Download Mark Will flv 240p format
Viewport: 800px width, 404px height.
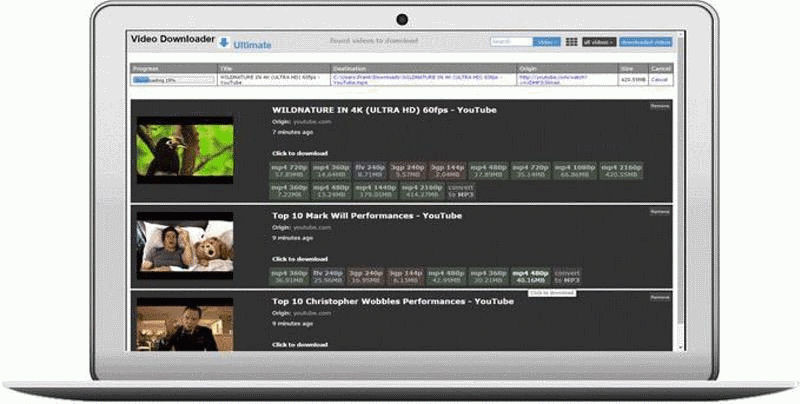328,277
